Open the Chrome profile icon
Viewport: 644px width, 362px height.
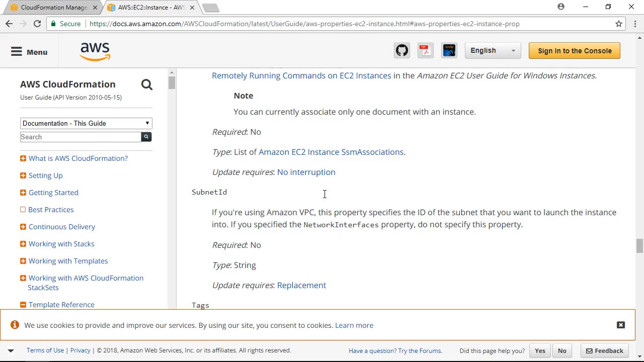point(561,7)
